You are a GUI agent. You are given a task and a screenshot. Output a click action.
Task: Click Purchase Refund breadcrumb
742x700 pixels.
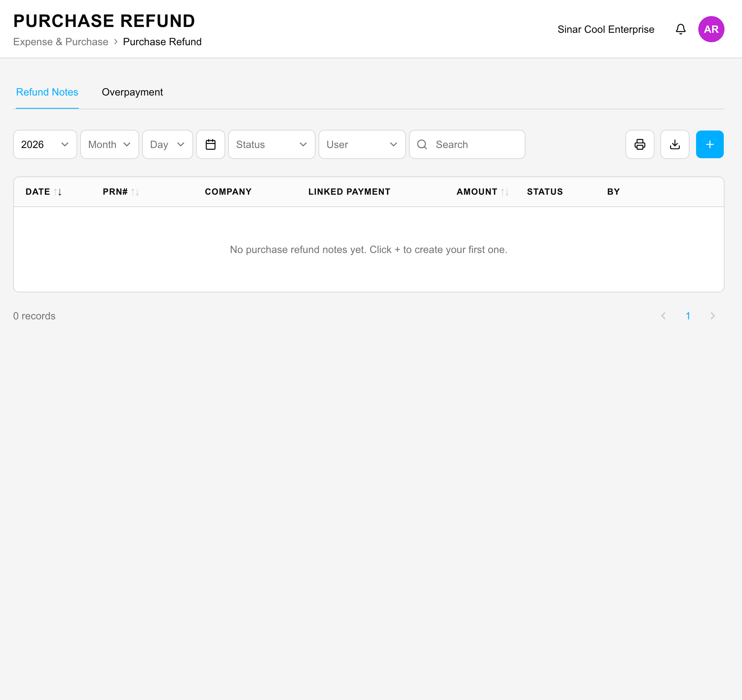click(162, 42)
